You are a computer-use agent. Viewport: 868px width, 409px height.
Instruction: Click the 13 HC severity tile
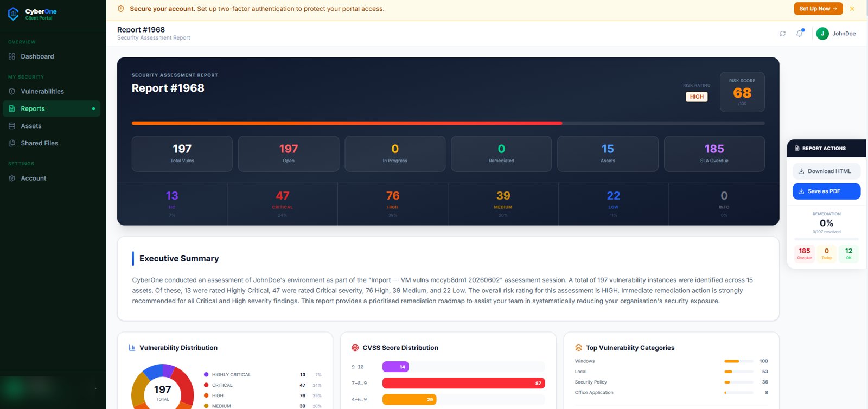(172, 204)
